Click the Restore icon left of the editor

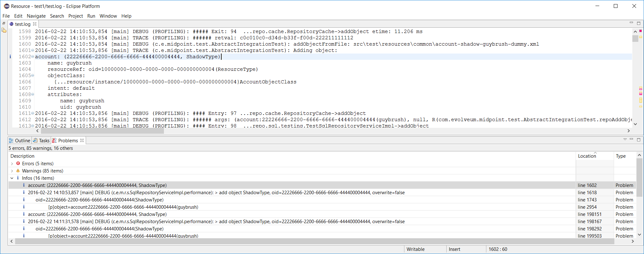click(x=4, y=24)
